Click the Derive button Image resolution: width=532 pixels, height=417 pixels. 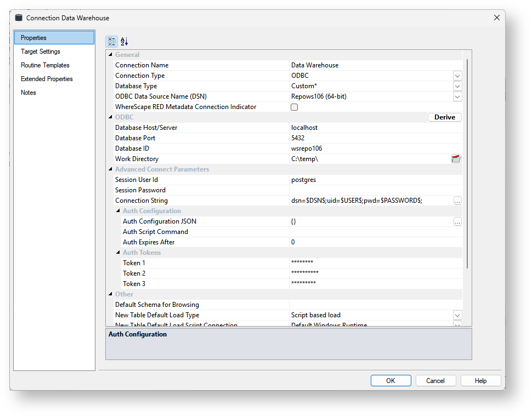[444, 117]
